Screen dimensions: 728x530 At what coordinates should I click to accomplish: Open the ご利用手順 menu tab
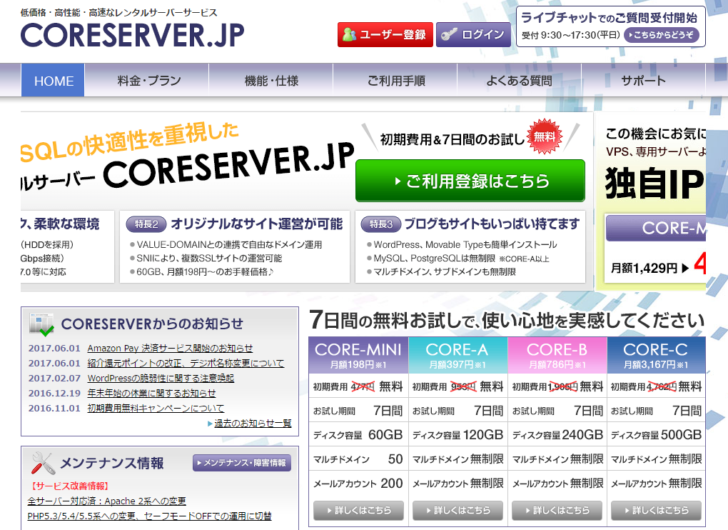[x=396, y=80]
